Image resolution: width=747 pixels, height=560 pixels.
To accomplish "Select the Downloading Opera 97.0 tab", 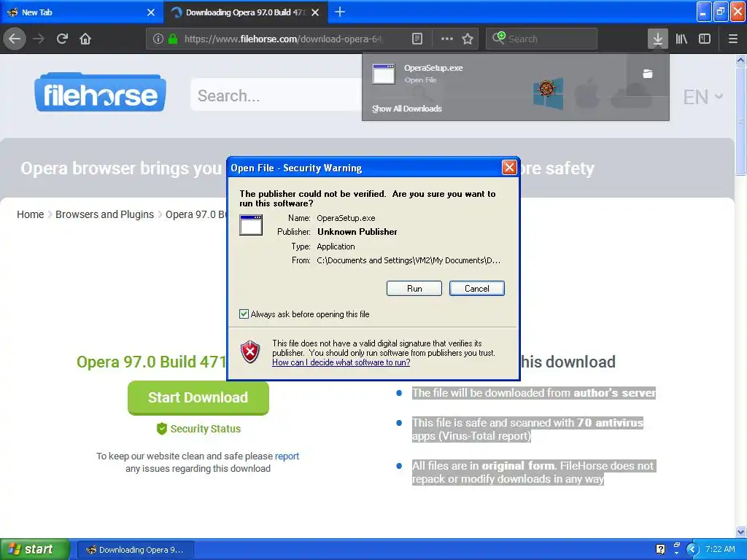I will tap(245, 12).
